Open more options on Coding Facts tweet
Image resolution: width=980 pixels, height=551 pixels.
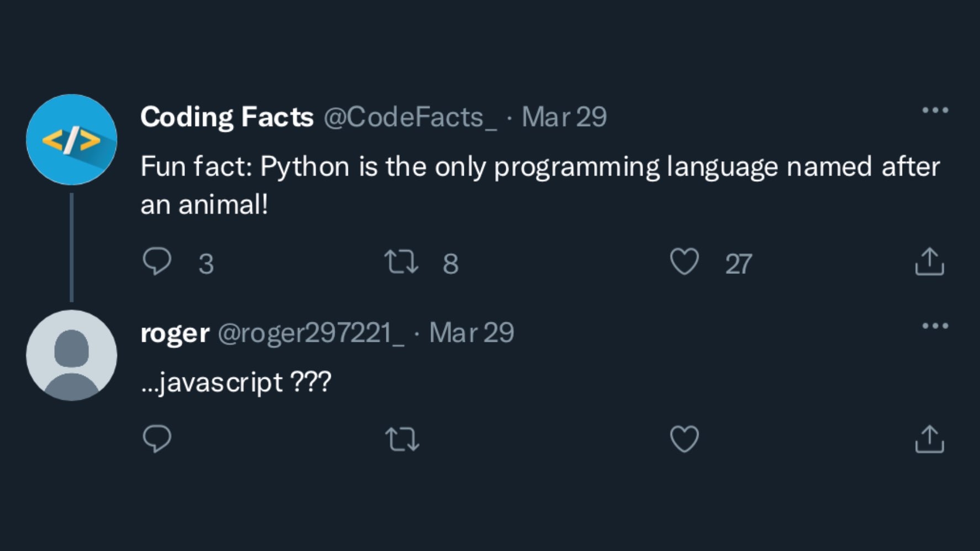click(935, 110)
